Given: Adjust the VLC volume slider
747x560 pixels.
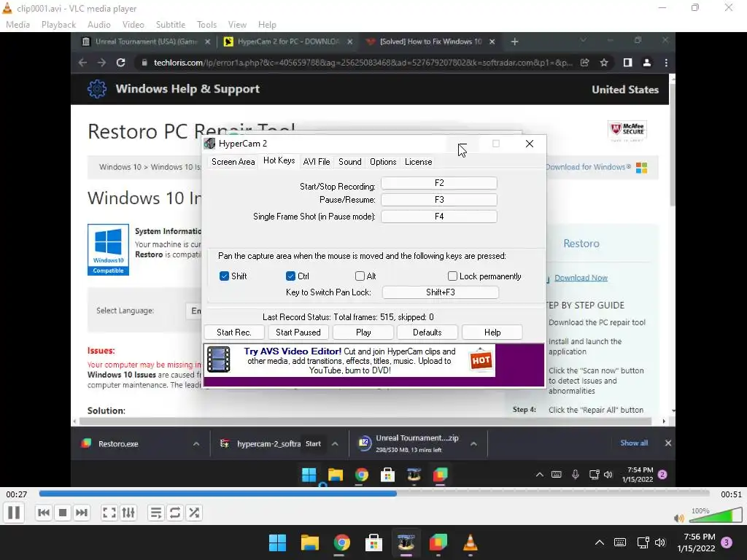Looking at the screenshot, I should (x=716, y=516).
